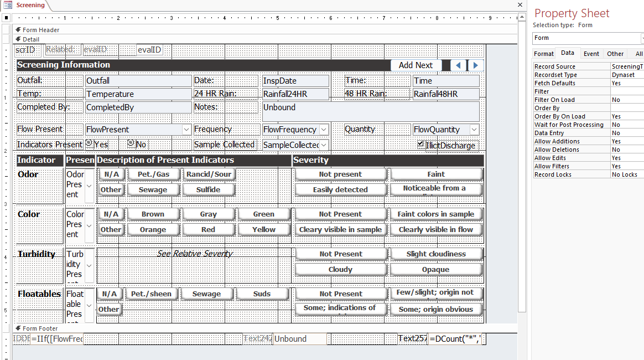This screenshot has width=644, height=360.
Task: Switch to the Event tab in Property Sheet
Action: pyautogui.click(x=591, y=54)
